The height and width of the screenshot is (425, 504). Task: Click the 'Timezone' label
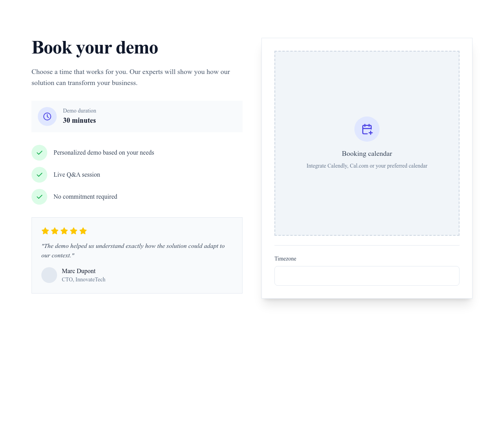coord(285,259)
